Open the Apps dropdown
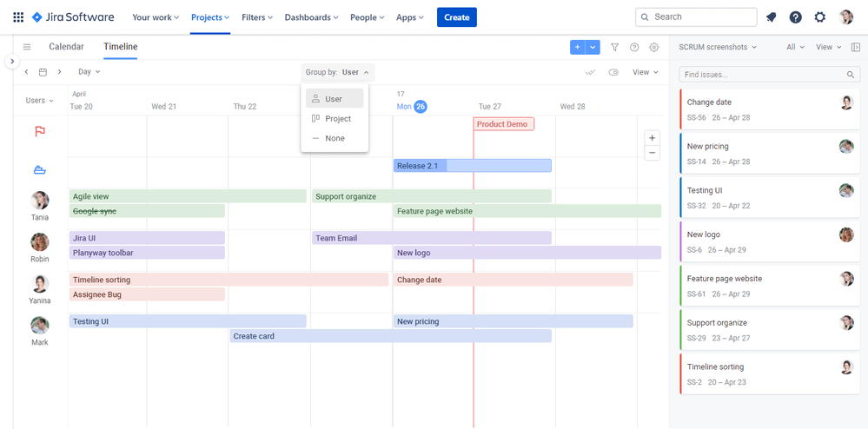The height and width of the screenshot is (429, 868). click(410, 17)
